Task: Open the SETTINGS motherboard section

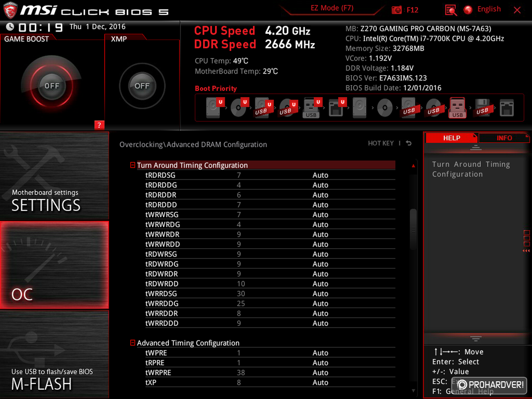Action: pyautogui.click(x=54, y=176)
